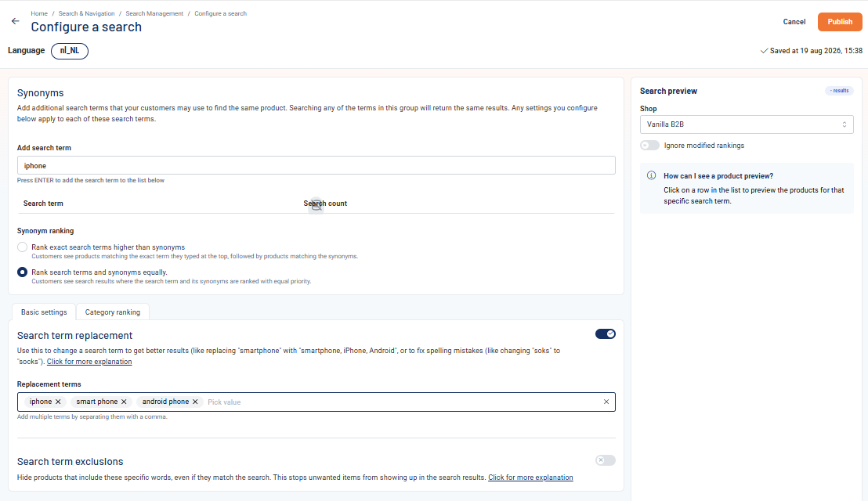Remove the android phone replacement term

click(195, 402)
